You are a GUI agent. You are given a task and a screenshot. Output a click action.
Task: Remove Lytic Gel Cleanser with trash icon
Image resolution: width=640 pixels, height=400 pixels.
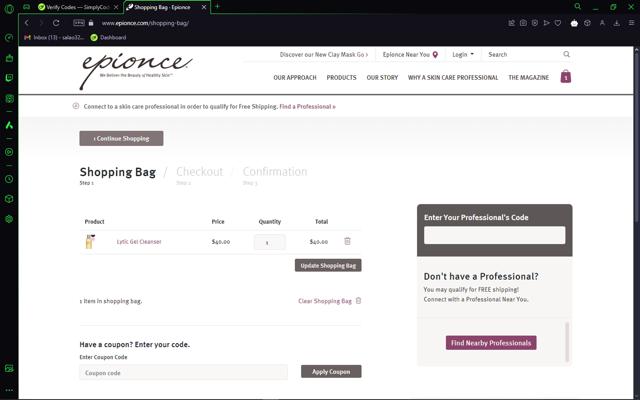point(347,241)
